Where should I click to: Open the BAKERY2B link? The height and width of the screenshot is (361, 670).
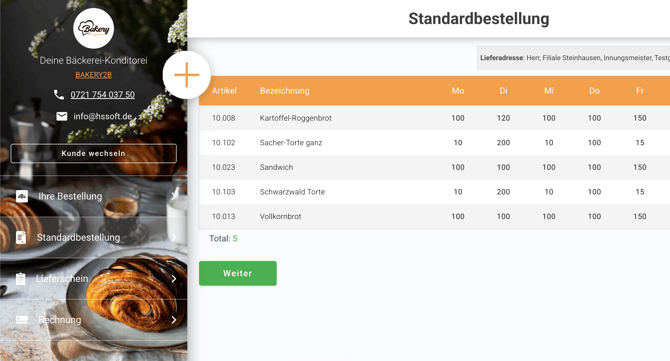(94, 75)
